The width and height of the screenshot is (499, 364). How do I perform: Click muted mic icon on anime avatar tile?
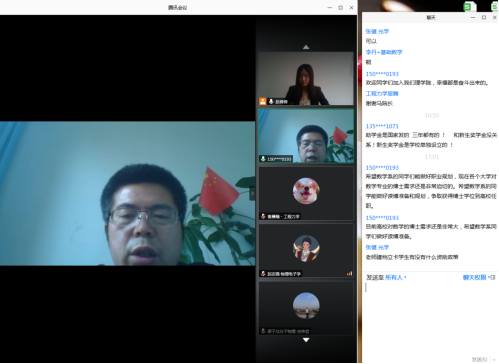tap(263, 274)
